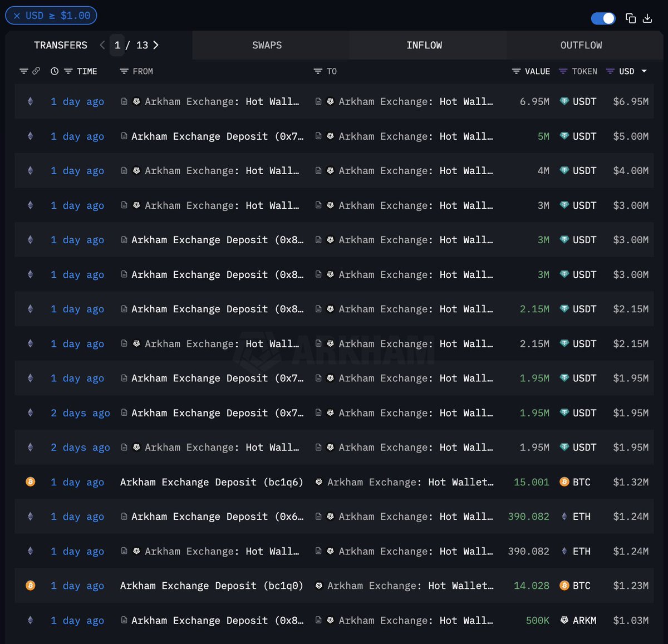Image resolution: width=668 pixels, height=644 pixels.
Task: Go to the next transfers page arrow
Action: (x=156, y=45)
